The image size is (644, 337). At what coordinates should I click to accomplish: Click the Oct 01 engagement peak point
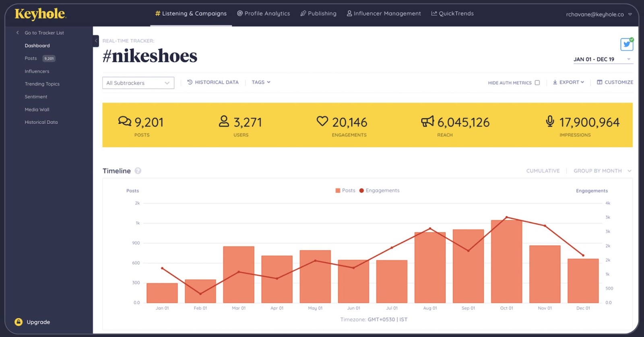coord(507,217)
